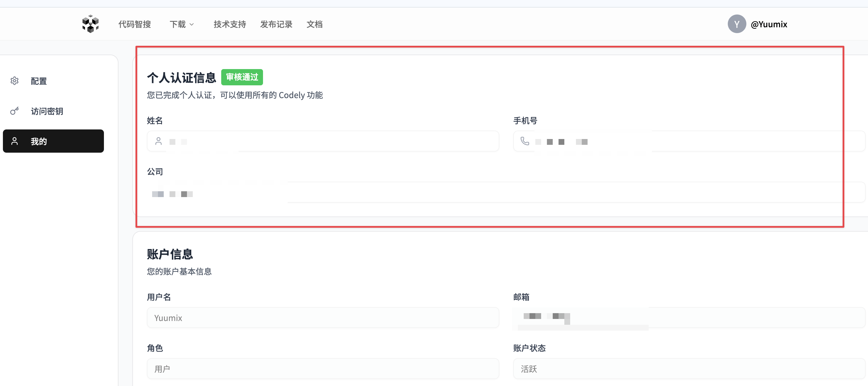Image resolution: width=868 pixels, height=386 pixels.
Task: Open the 下载 chevron arrow
Action: coord(192,24)
